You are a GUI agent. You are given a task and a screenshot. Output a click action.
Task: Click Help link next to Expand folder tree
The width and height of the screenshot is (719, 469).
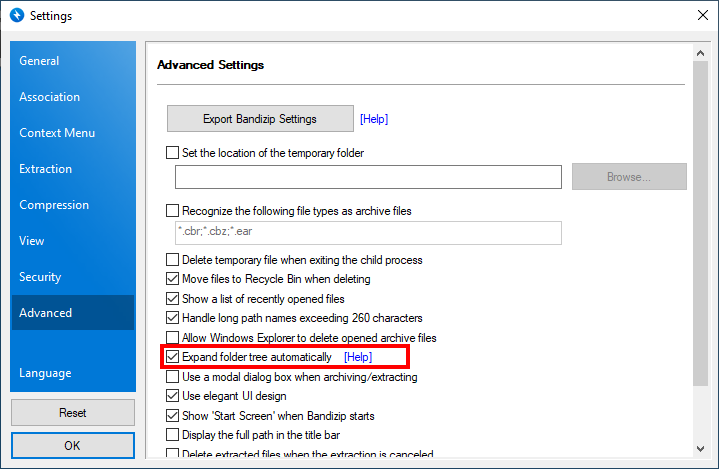click(358, 357)
